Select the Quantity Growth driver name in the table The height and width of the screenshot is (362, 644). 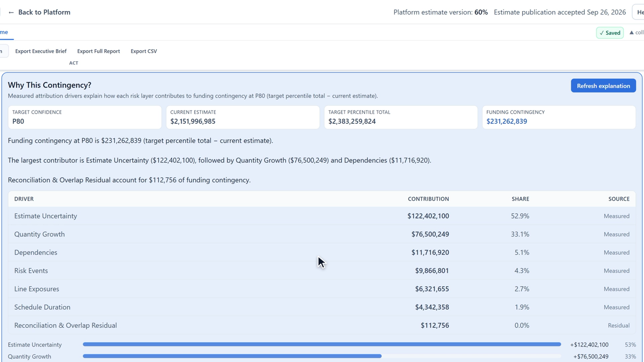pyautogui.click(x=39, y=234)
